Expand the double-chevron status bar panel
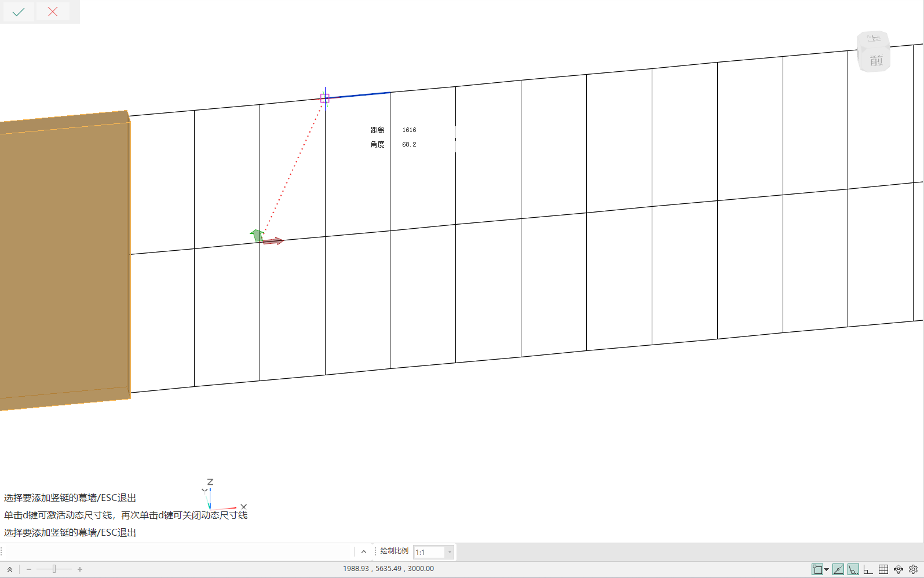The height and width of the screenshot is (578, 924). (x=10, y=569)
